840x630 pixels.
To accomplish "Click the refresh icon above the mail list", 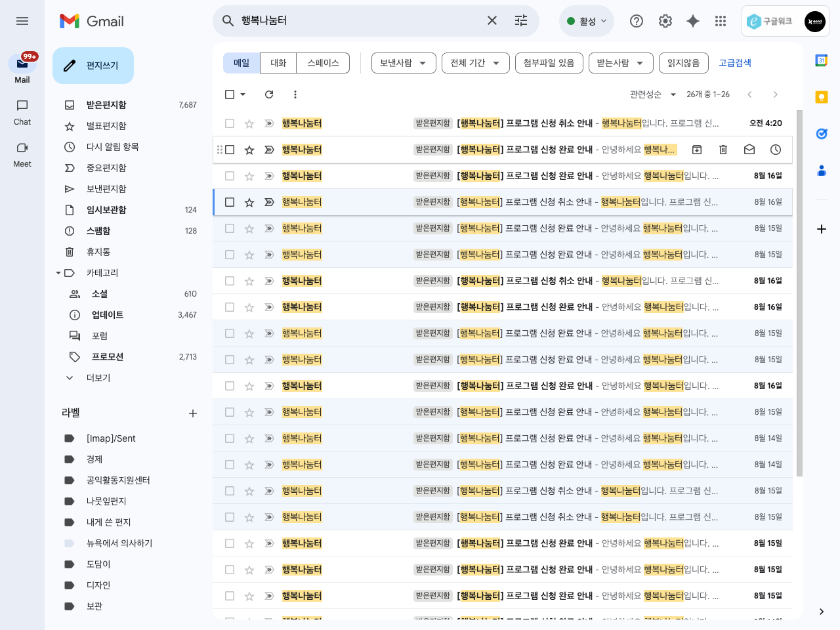I will point(269,94).
